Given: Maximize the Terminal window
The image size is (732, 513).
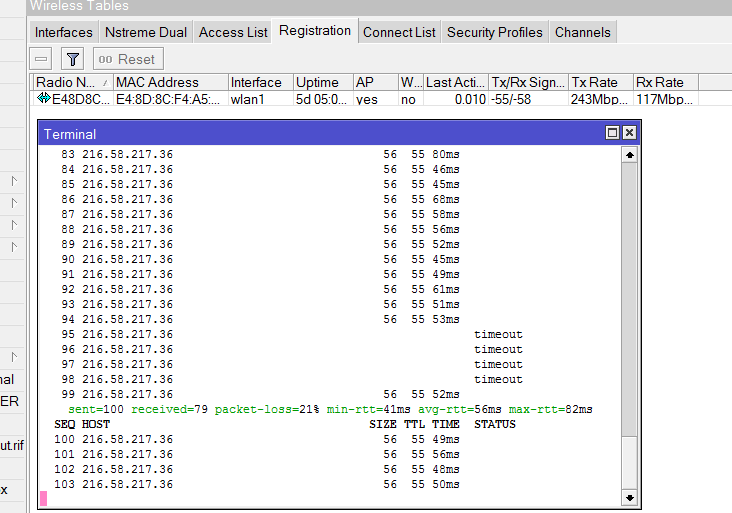Looking at the screenshot, I should (612, 133).
